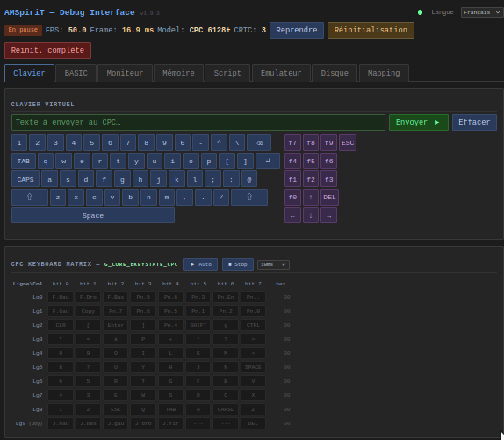Open the Script tab
Image resolution: width=504 pixels, height=440 pixels.
pos(227,73)
